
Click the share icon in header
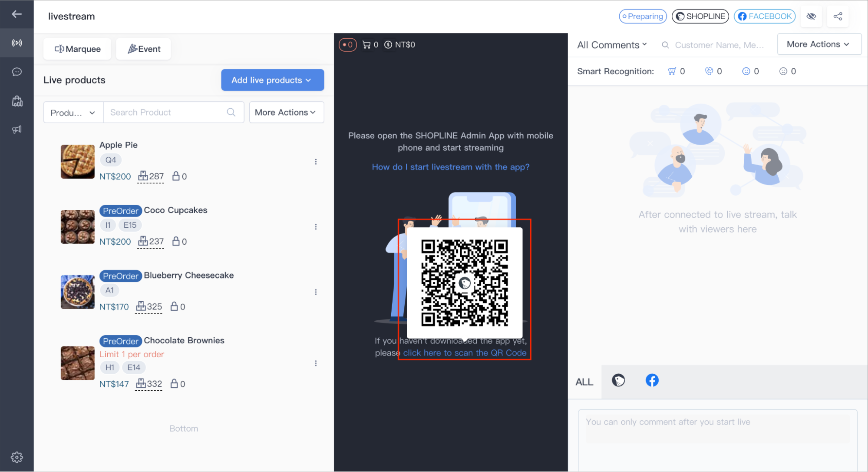click(x=838, y=17)
